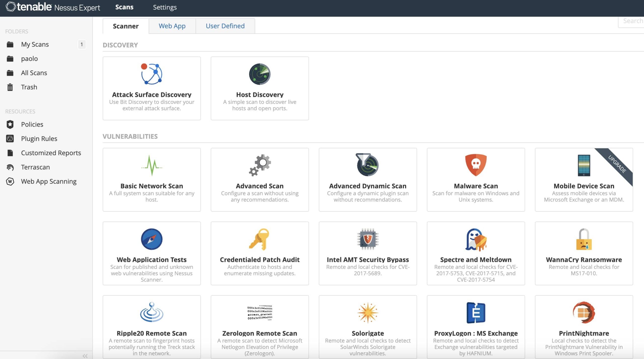The width and height of the screenshot is (644, 359).
Task: Open Terrascan from the sidebar
Action: 35,167
